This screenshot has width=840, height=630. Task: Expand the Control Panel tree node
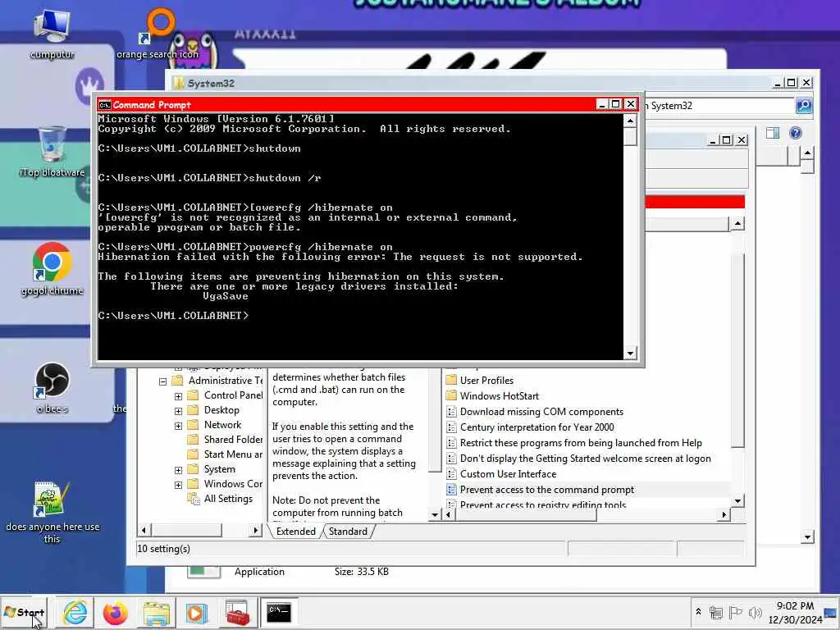coord(178,396)
